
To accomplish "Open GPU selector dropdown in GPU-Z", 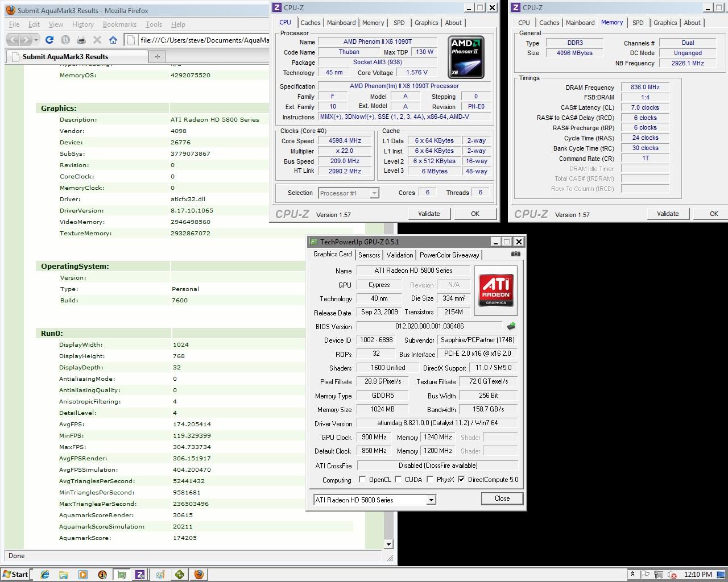I will coord(431,500).
